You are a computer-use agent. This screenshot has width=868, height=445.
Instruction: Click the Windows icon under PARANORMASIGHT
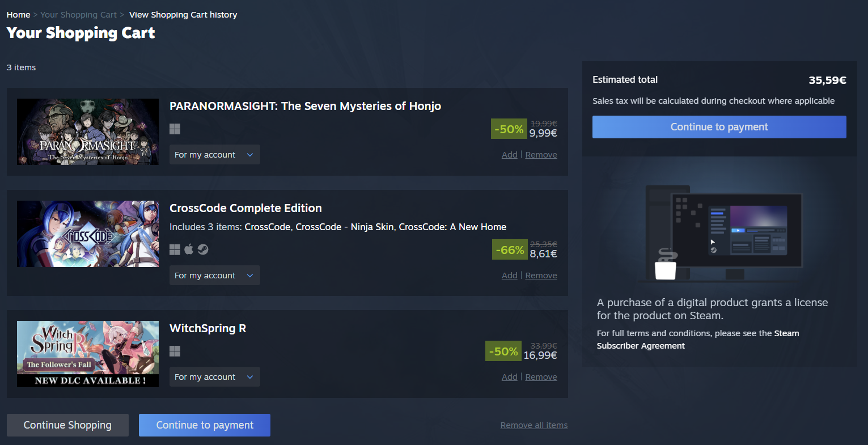(x=175, y=129)
